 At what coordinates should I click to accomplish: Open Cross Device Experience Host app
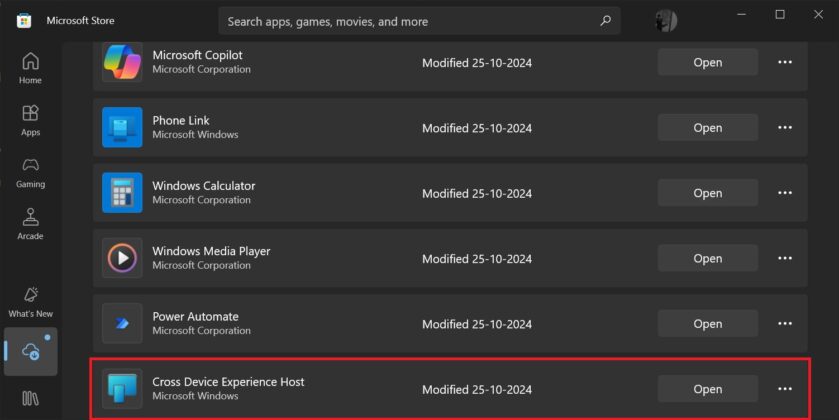pyautogui.click(x=707, y=389)
